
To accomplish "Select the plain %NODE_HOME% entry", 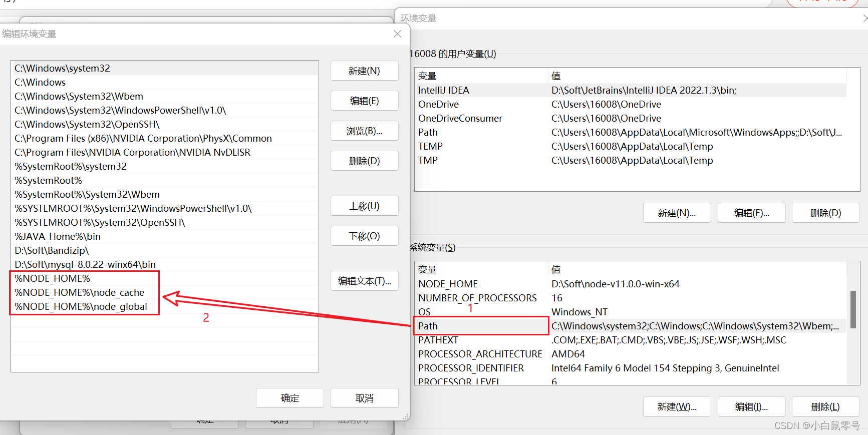I will [165, 278].
